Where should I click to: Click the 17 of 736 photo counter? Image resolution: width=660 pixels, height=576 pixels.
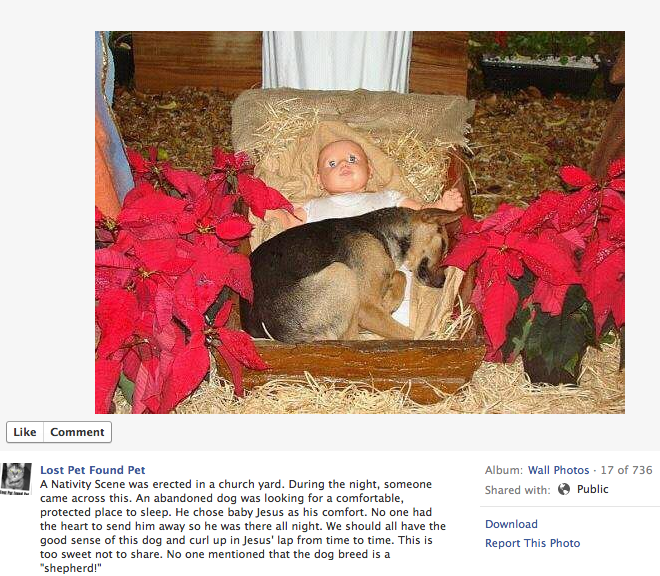(x=626, y=470)
